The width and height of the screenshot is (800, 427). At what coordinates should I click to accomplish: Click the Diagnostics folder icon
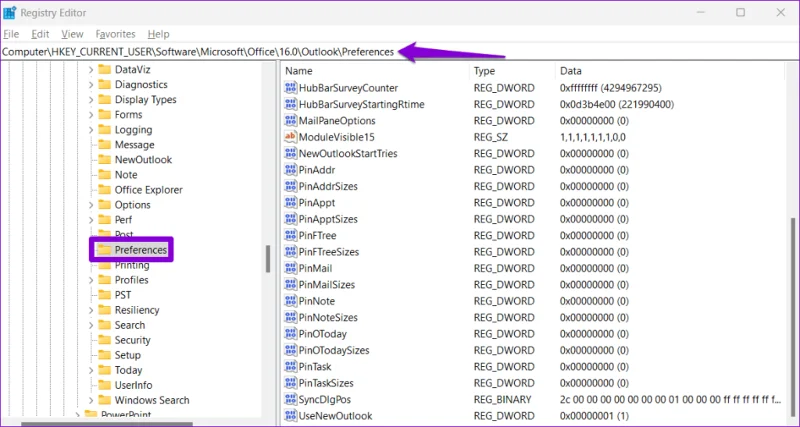105,84
